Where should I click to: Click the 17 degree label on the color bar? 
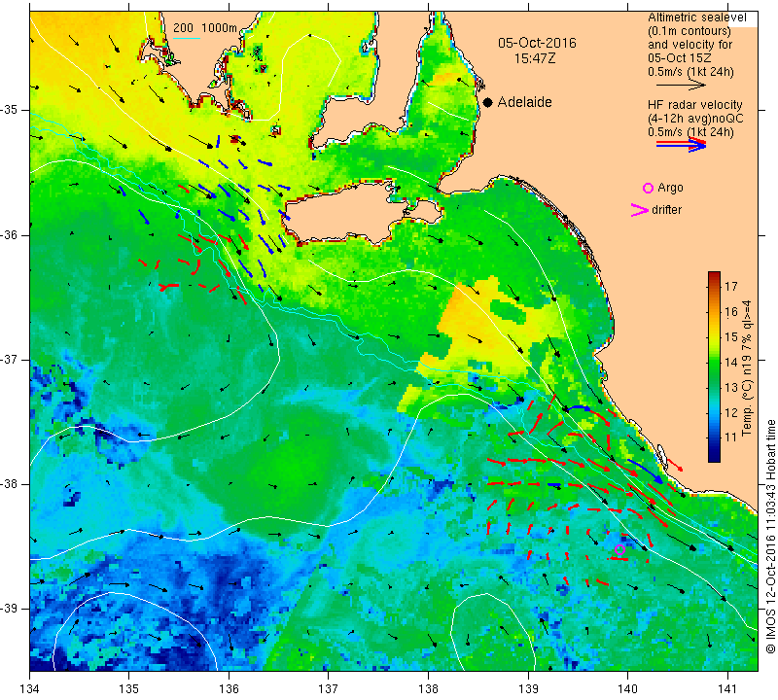click(731, 286)
